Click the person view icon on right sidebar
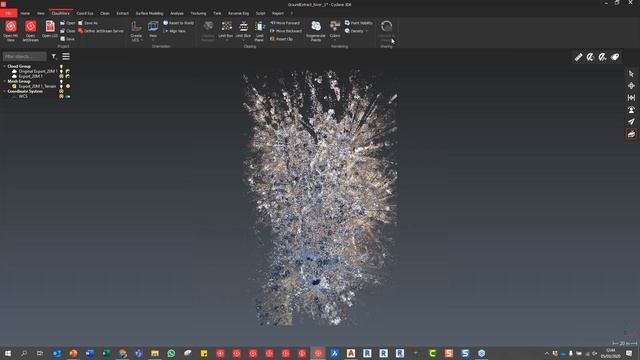640x360 pixels. tap(631, 110)
